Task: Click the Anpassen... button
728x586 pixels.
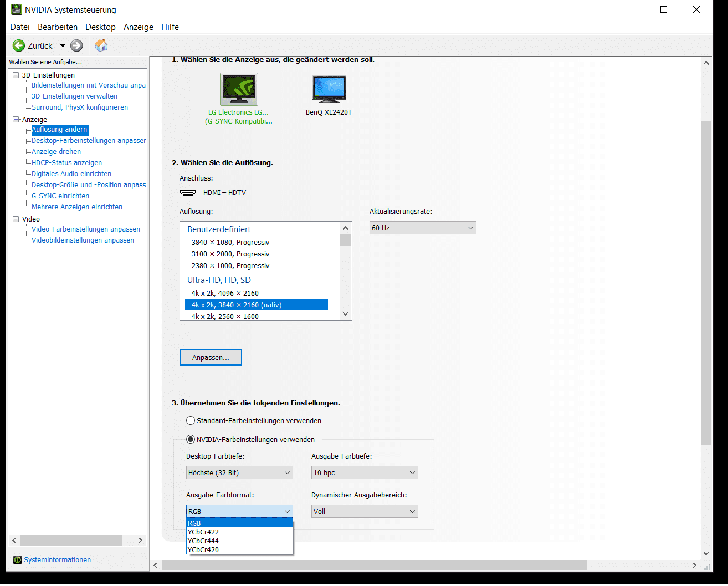Action: click(211, 358)
